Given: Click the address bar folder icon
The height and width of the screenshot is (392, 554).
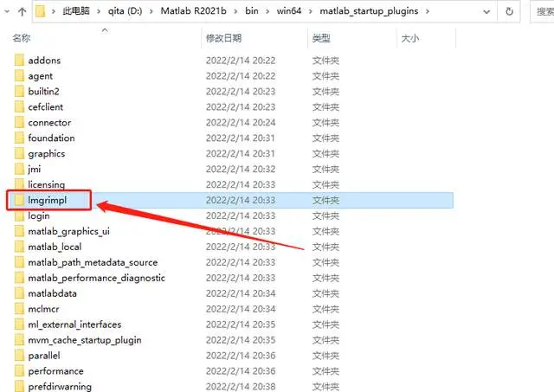Looking at the screenshot, I should 41,11.
